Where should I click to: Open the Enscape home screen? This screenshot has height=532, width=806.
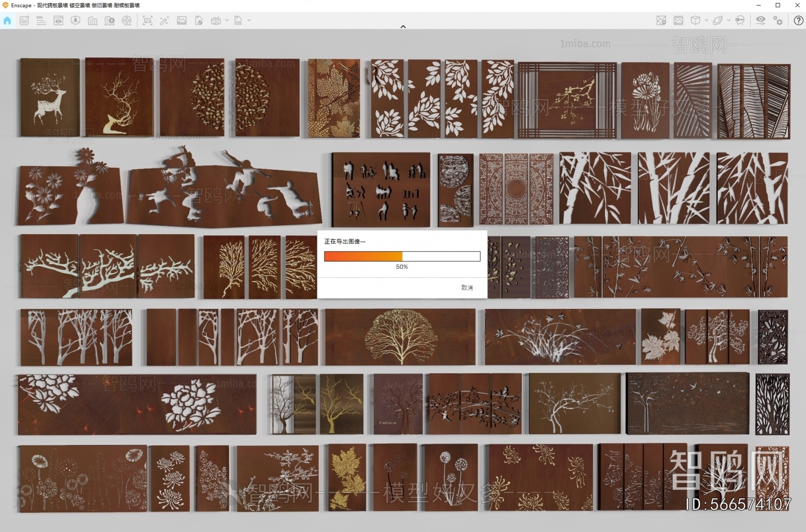click(7, 21)
